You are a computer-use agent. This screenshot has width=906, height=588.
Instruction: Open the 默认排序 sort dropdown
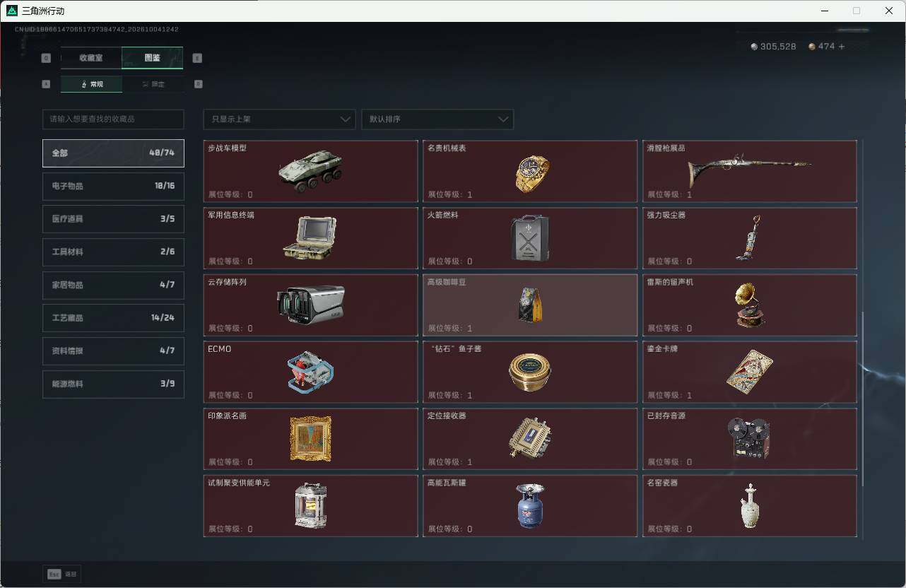click(x=437, y=119)
